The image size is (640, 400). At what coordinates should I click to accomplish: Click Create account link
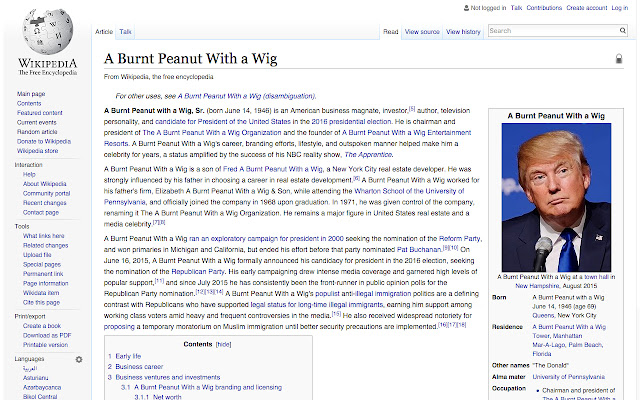[x=587, y=8]
